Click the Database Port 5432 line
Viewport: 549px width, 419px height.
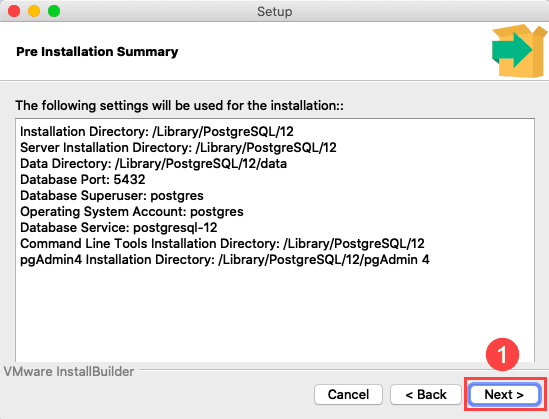coord(83,180)
